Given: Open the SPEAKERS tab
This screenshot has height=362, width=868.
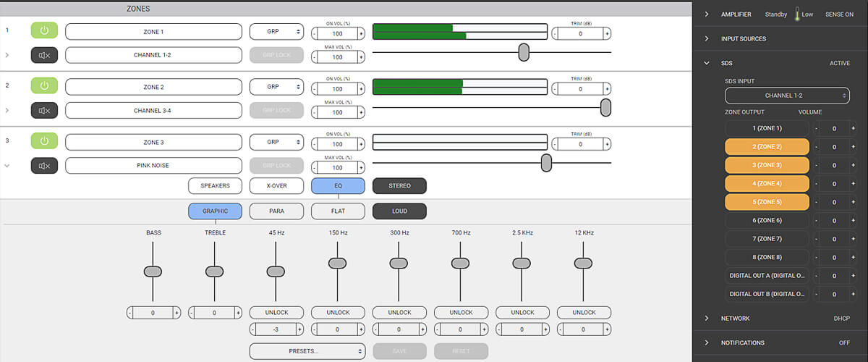Looking at the screenshot, I should (215, 186).
